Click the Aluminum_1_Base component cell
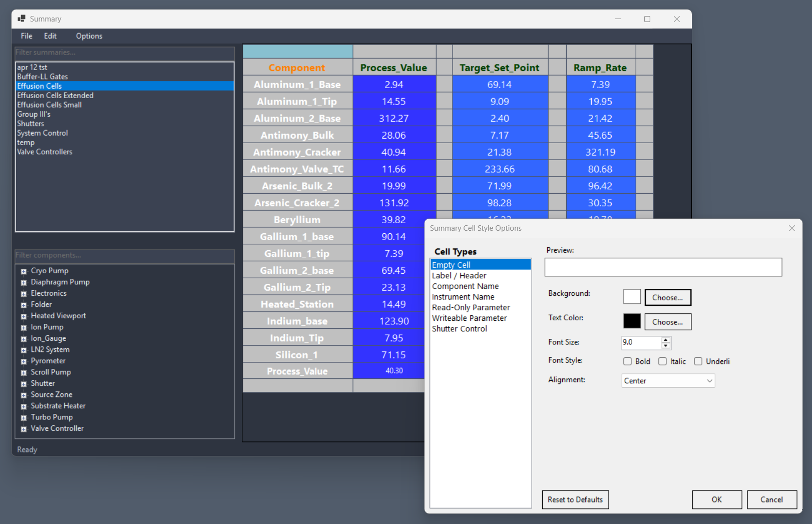The height and width of the screenshot is (524, 812). click(297, 85)
